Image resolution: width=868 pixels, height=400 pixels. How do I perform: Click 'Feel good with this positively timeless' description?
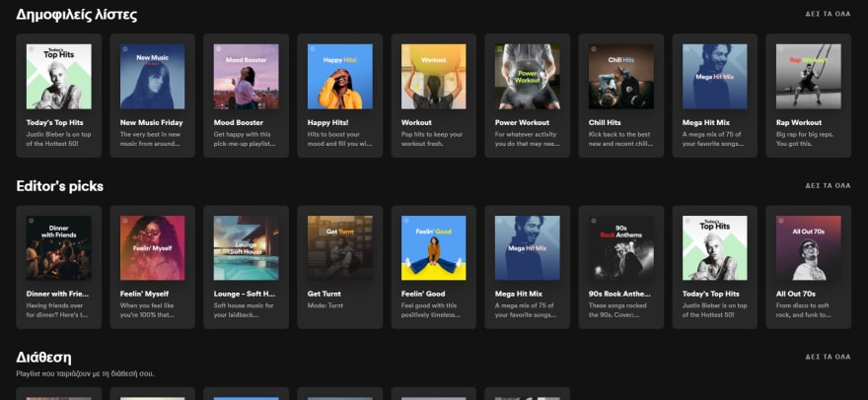click(431, 309)
